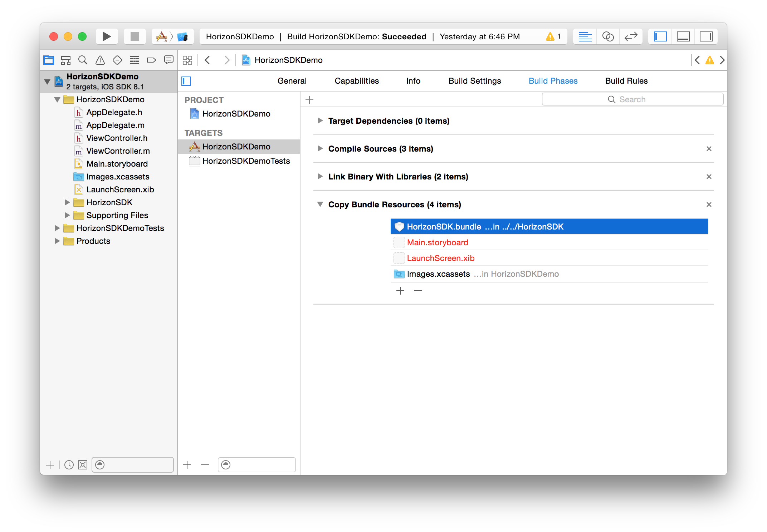Screen dimensions: 767x532
Task: Jump to previous issue arrow
Action: tap(697, 60)
